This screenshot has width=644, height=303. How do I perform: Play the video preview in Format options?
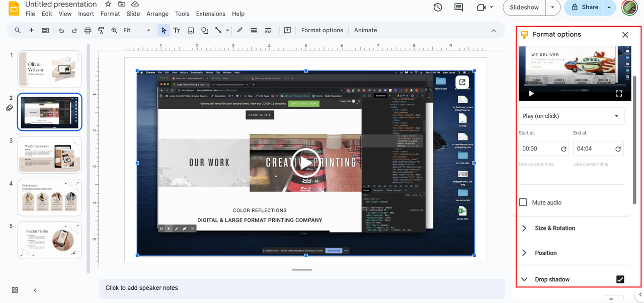pos(531,93)
